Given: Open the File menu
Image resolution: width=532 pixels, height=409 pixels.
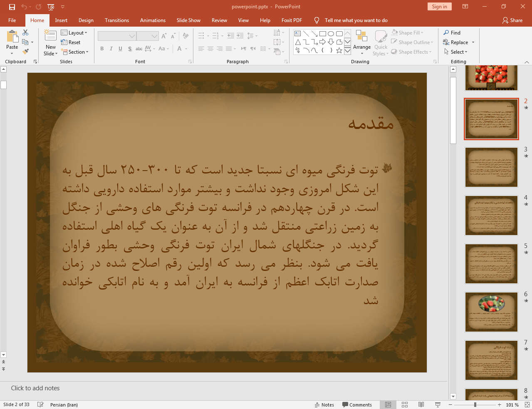Looking at the screenshot, I should (x=12, y=20).
